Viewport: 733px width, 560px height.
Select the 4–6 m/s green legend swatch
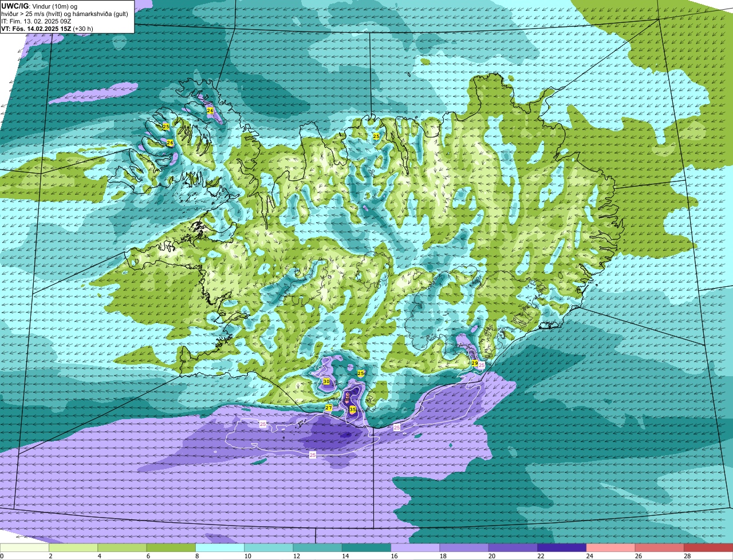(122, 548)
